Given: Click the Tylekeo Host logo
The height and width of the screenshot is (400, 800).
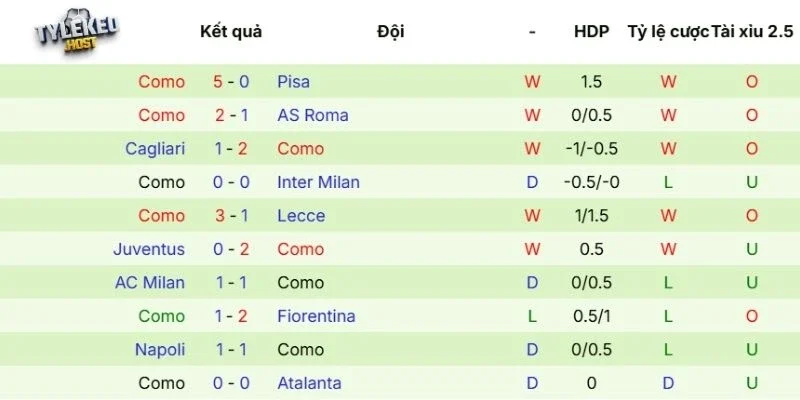Looking at the screenshot, I should click(x=77, y=35).
